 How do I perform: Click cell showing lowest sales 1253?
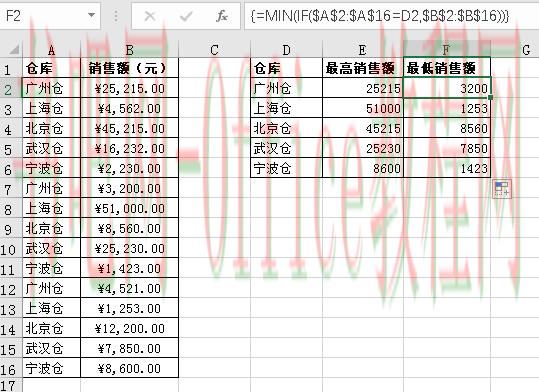coord(447,108)
